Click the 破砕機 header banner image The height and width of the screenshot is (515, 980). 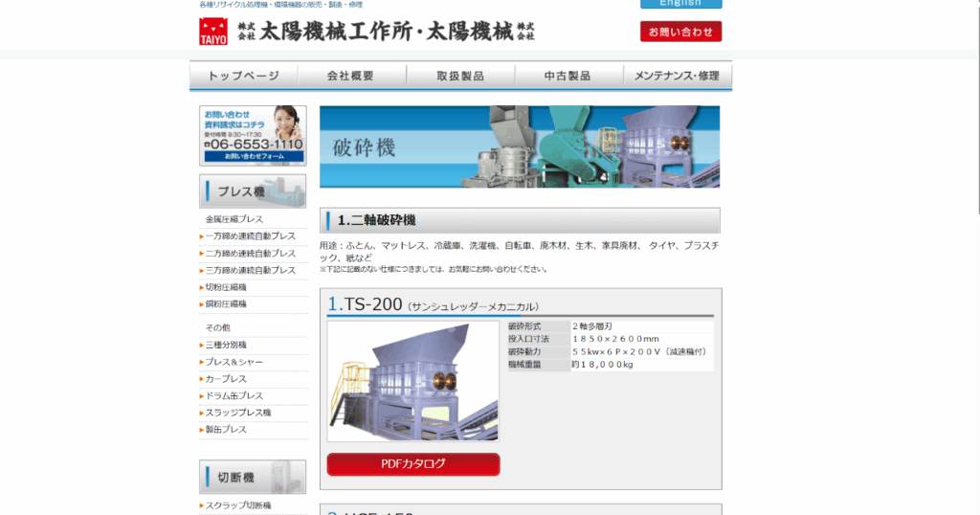(520, 146)
